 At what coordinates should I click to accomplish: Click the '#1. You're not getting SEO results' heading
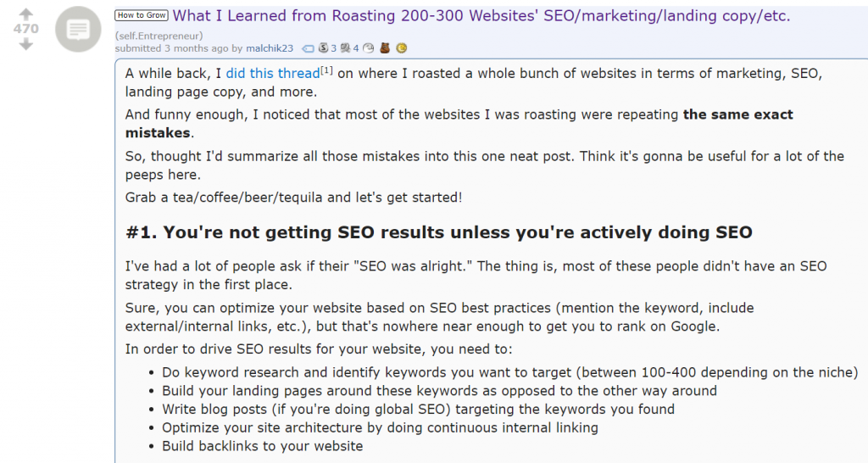point(439,232)
